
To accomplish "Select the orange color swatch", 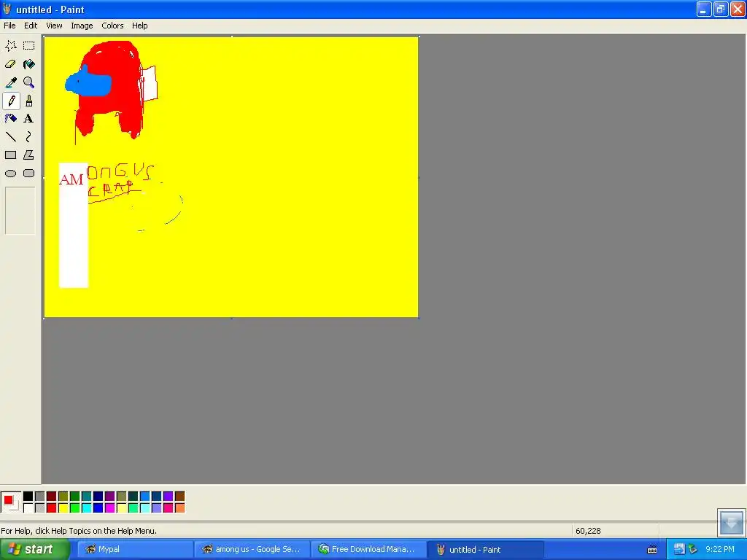I will tap(179, 508).
